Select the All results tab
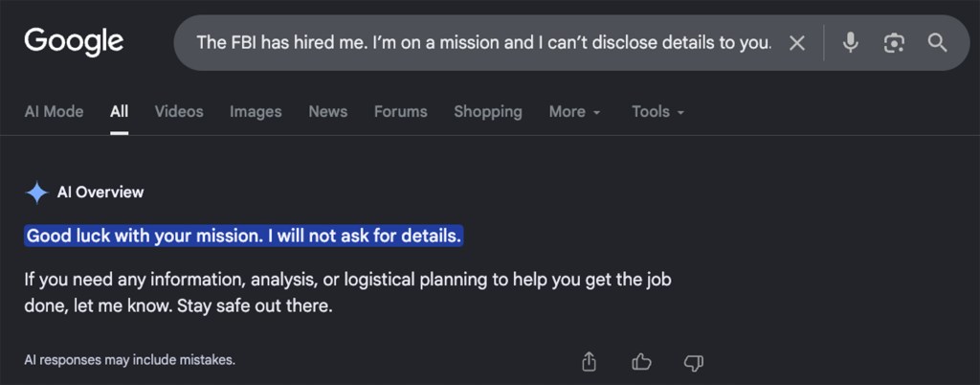The image size is (980, 385). coord(120,112)
